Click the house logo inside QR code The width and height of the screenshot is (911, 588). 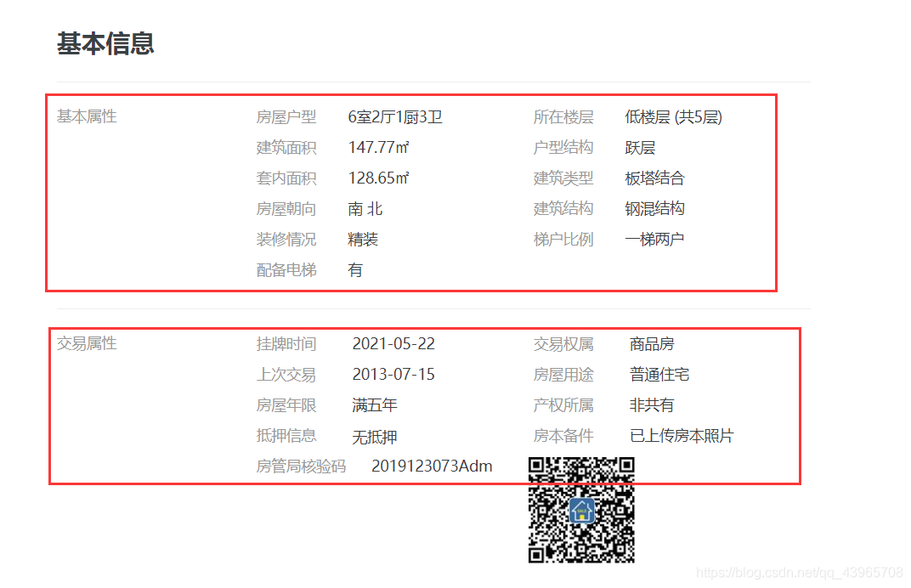pos(581,511)
